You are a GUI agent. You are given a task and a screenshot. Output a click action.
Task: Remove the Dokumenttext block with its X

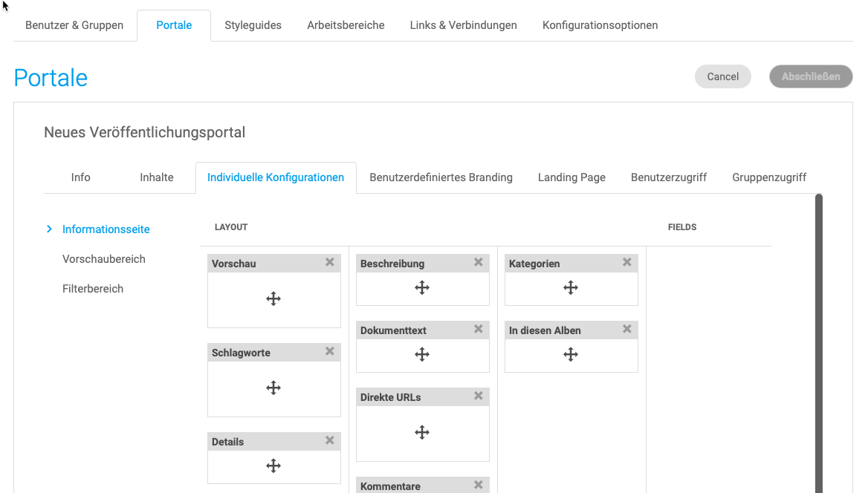pyautogui.click(x=479, y=329)
